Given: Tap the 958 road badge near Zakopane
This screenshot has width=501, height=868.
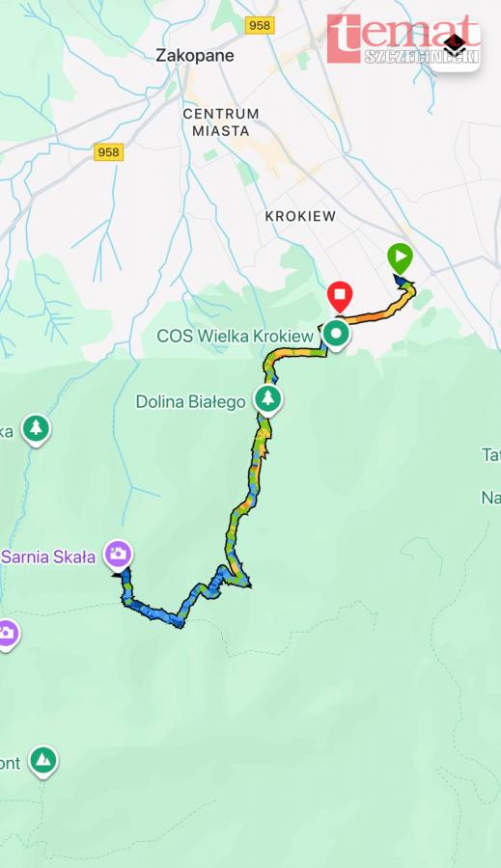Looking at the screenshot, I should (x=260, y=25).
